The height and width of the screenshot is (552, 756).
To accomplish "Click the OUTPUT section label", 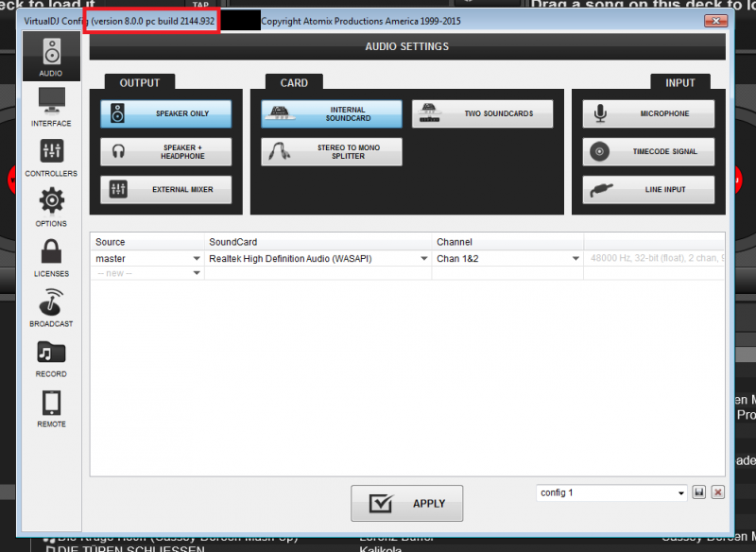I will [140, 83].
